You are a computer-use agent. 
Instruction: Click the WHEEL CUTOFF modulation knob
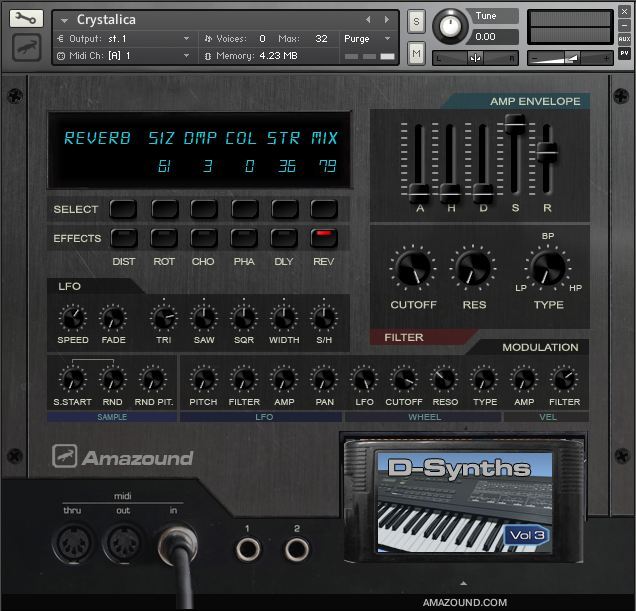pos(404,379)
